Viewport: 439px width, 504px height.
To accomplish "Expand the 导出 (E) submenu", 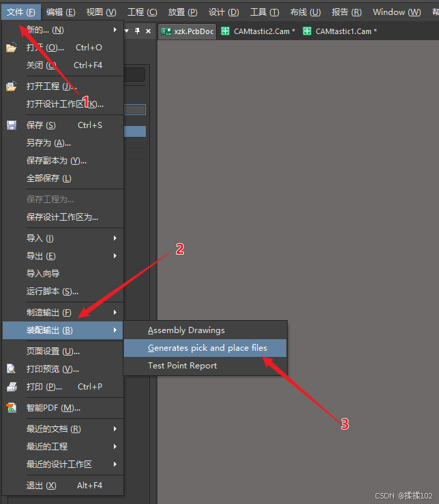I will tap(63, 256).
